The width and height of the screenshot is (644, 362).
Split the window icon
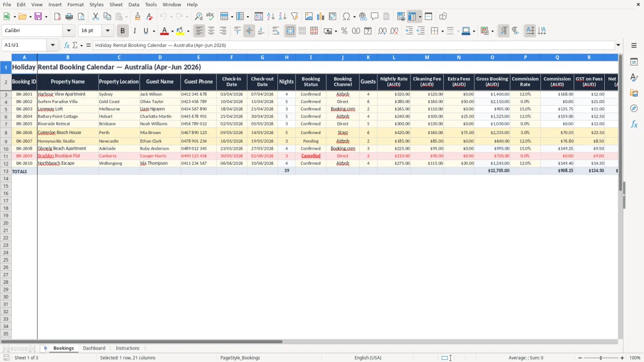click(428, 17)
